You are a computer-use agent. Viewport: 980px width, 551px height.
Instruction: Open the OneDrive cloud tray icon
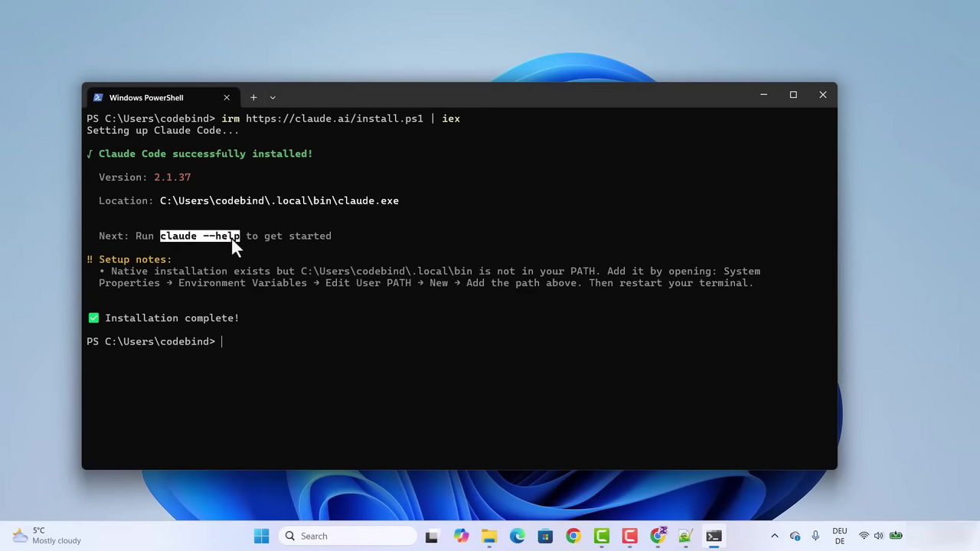[795, 536]
